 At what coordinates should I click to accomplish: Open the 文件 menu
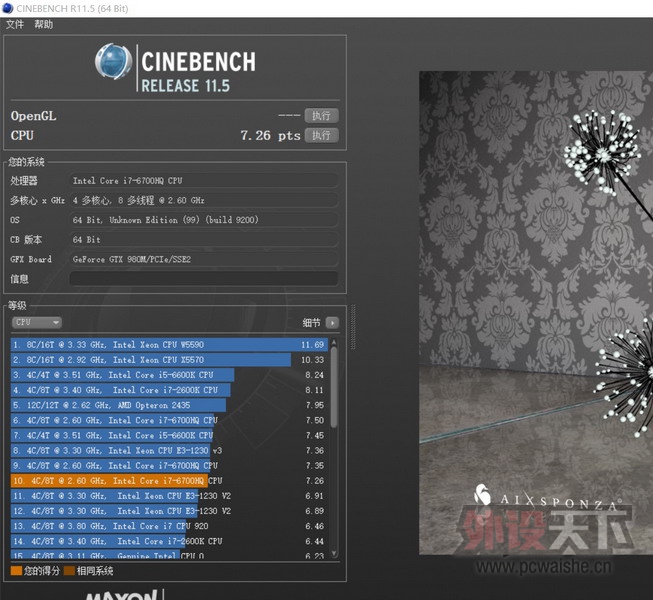click(x=15, y=24)
